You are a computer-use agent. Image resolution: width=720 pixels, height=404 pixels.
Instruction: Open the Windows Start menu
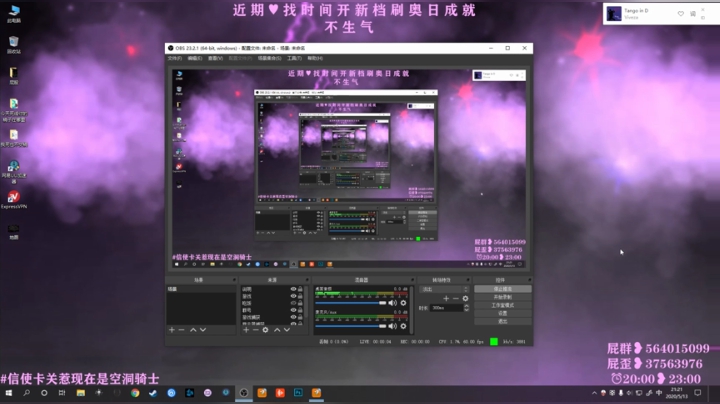[8, 393]
